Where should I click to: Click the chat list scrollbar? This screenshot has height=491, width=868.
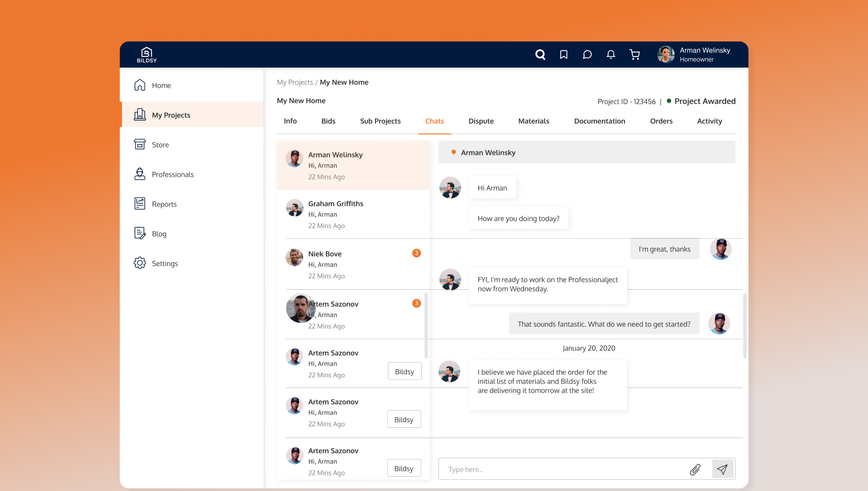point(426,325)
